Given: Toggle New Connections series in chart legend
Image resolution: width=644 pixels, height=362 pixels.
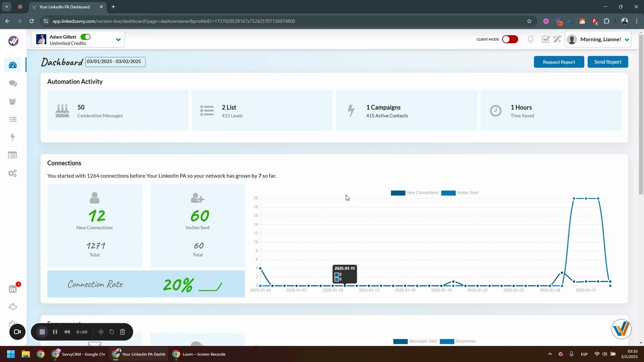Looking at the screenshot, I should (x=415, y=193).
